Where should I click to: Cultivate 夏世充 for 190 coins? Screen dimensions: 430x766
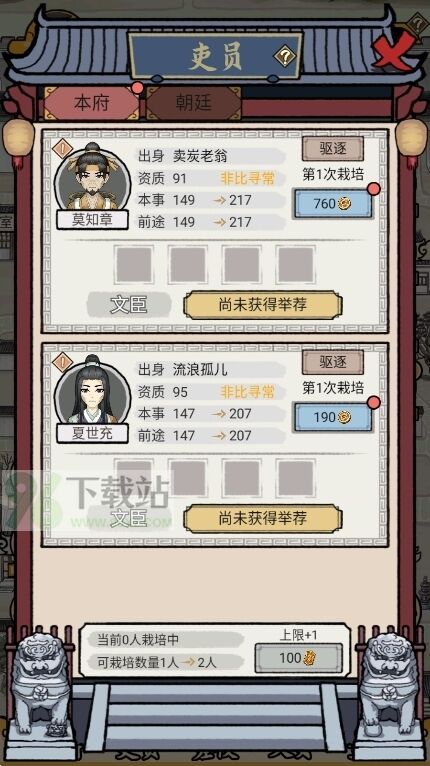(333, 417)
